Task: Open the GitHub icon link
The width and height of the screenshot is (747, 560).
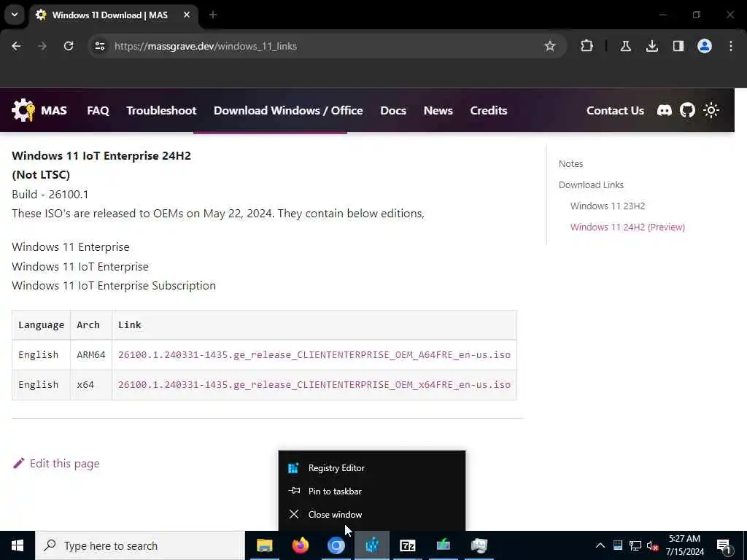Action: coord(687,111)
